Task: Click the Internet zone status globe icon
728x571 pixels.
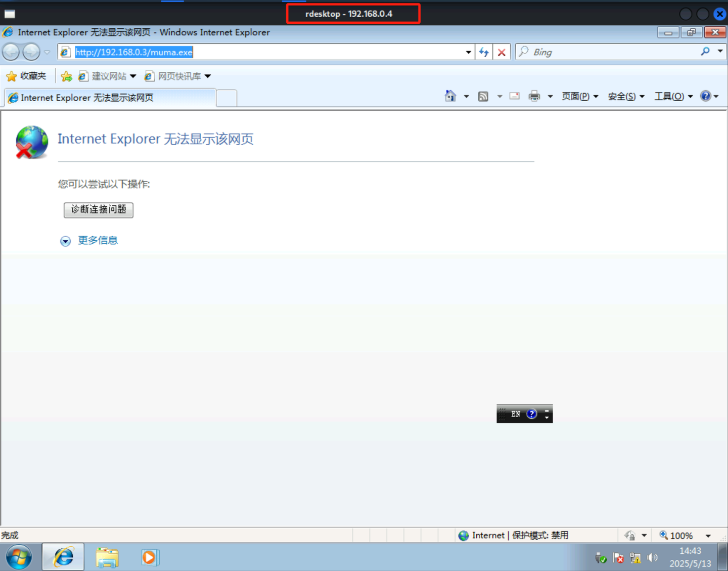Action: [463, 536]
